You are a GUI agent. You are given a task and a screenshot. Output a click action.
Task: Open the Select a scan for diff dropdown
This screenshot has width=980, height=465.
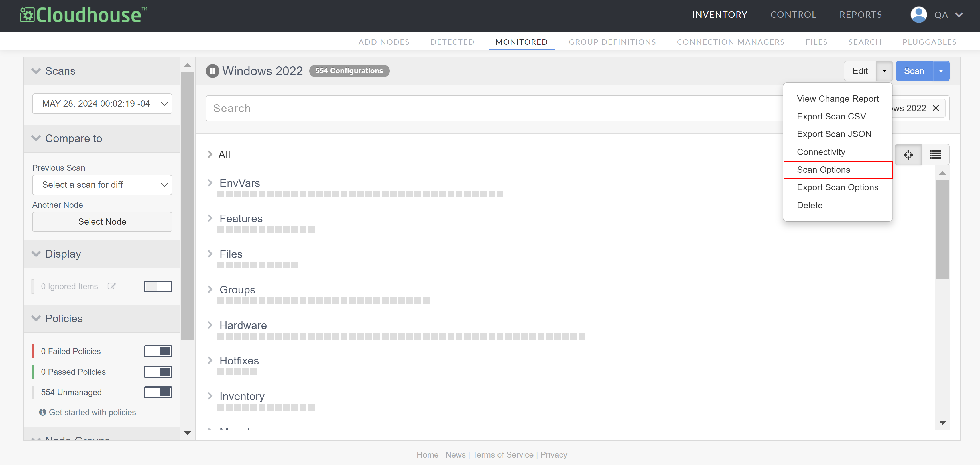click(x=102, y=185)
